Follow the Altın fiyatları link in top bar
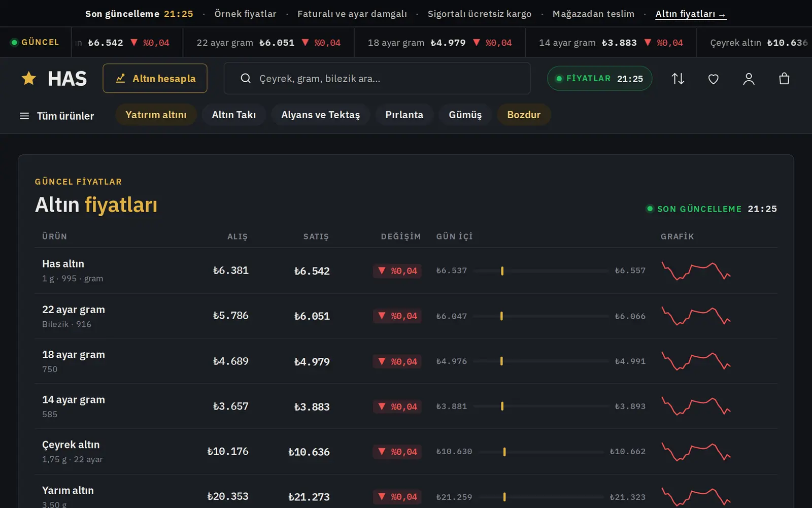 pos(691,14)
